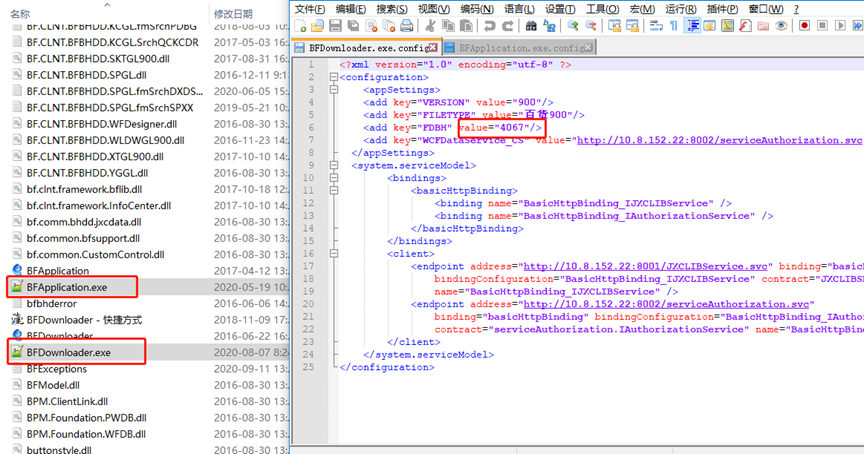Viewport: 864px width, 454px height.
Task: Save the current file with floppy icon
Action: (x=335, y=25)
